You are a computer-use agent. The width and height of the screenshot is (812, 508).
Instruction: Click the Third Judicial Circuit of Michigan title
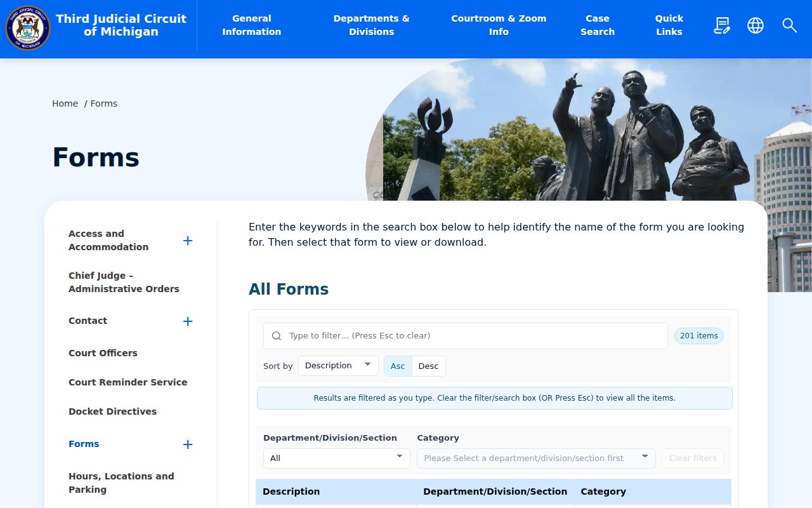click(x=121, y=25)
